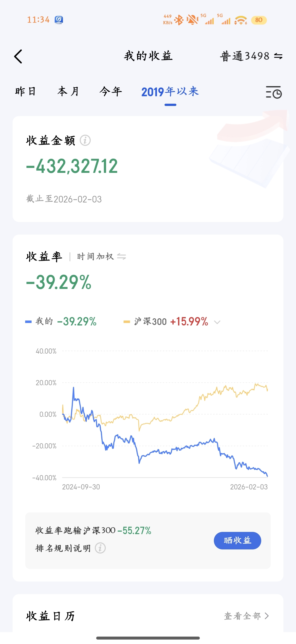This screenshot has width=296, height=644.
Task: Tap the account switch arrows icon
Action: [278, 56]
